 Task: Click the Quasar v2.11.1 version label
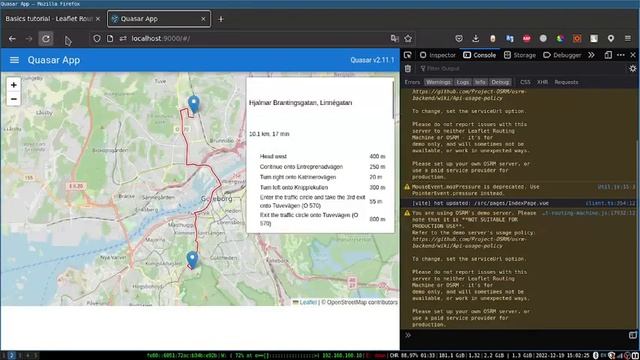click(x=372, y=60)
